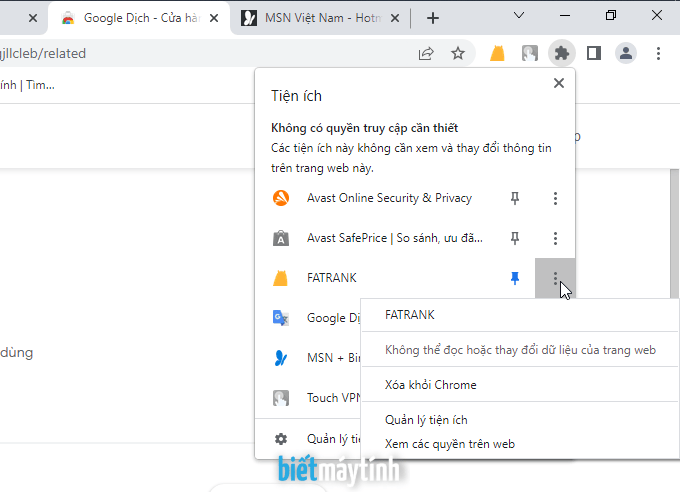Click the manage extensions gear icon
Image resolution: width=680 pixels, height=492 pixels.
pyautogui.click(x=281, y=439)
